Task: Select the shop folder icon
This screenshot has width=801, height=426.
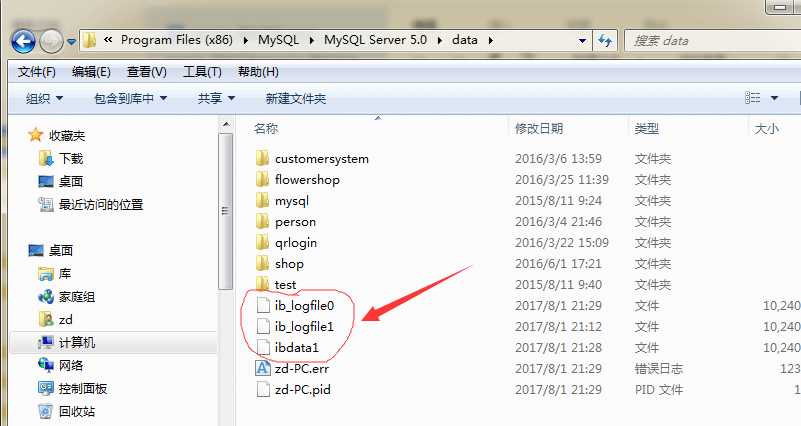Action: pyautogui.click(x=263, y=263)
